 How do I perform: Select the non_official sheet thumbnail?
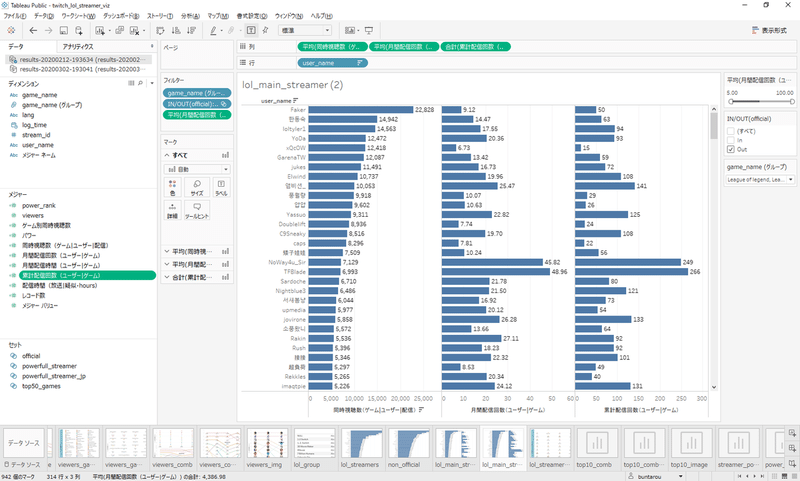click(408, 443)
